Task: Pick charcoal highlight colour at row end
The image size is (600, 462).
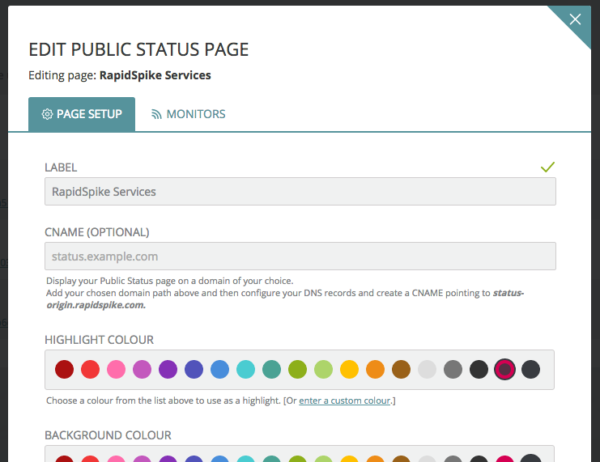Action: (x=531, y=369)
